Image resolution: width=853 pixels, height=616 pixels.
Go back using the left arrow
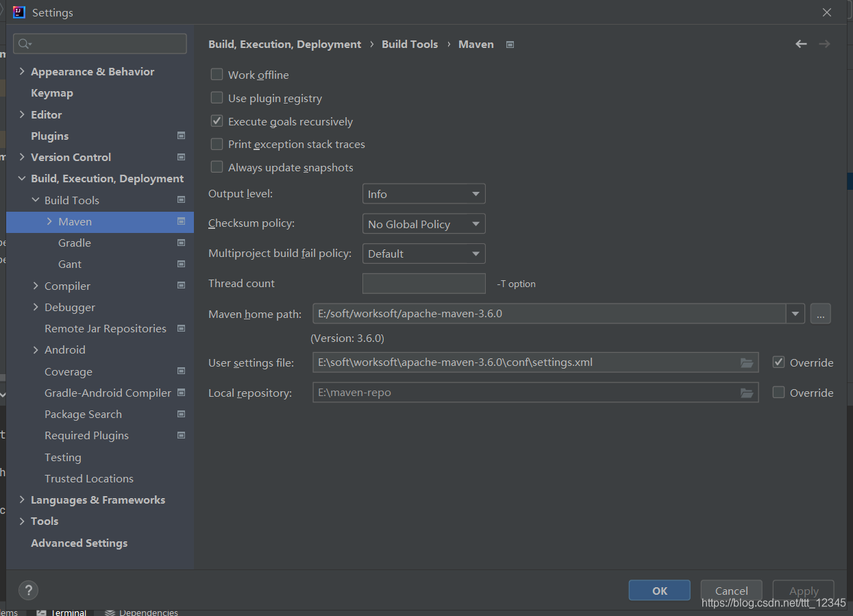[801, 44]
